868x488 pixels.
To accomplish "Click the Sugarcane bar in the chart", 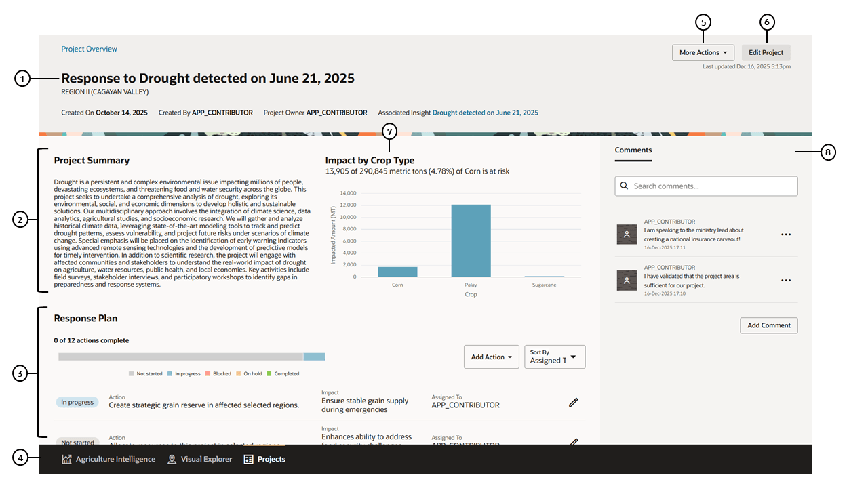I will point(544,277).
